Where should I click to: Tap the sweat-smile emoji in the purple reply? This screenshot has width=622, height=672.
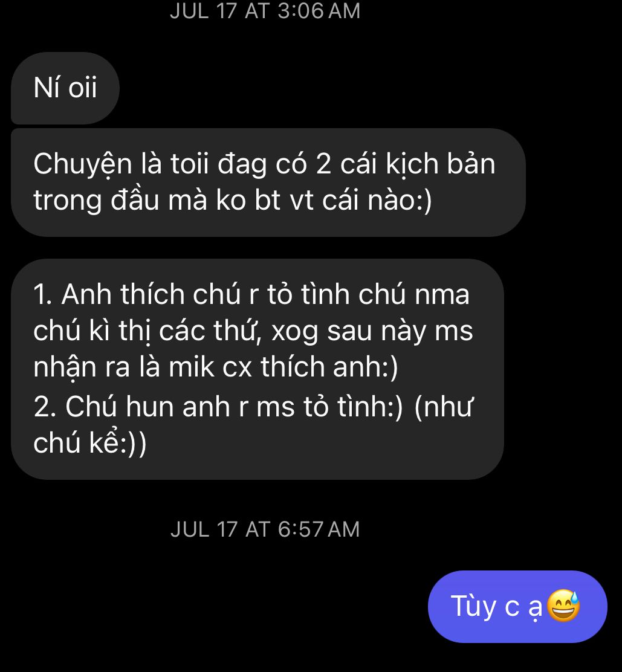(x=564, y=606)
